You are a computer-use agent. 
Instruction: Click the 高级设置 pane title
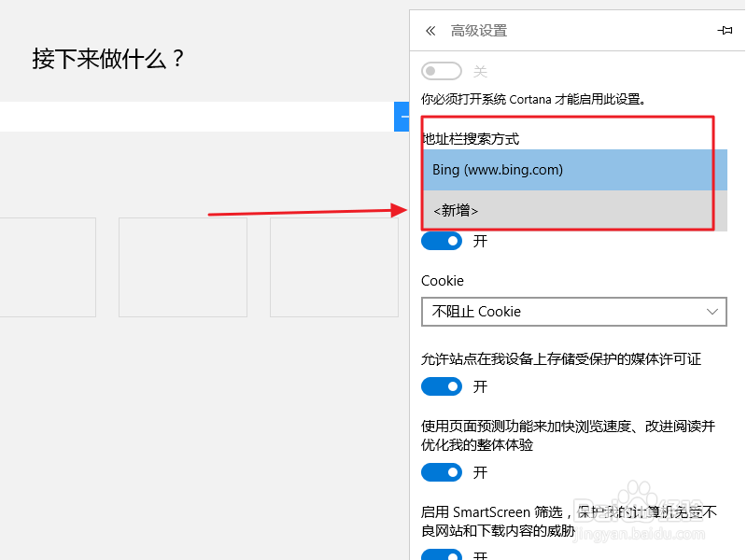(x=479, y=31)
